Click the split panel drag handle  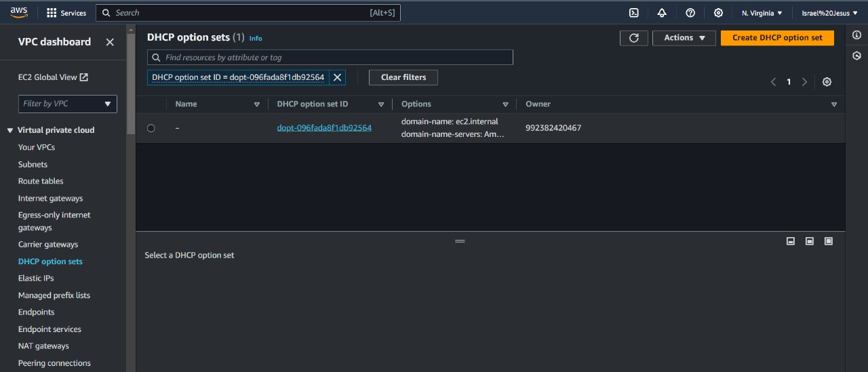[460, 241]
